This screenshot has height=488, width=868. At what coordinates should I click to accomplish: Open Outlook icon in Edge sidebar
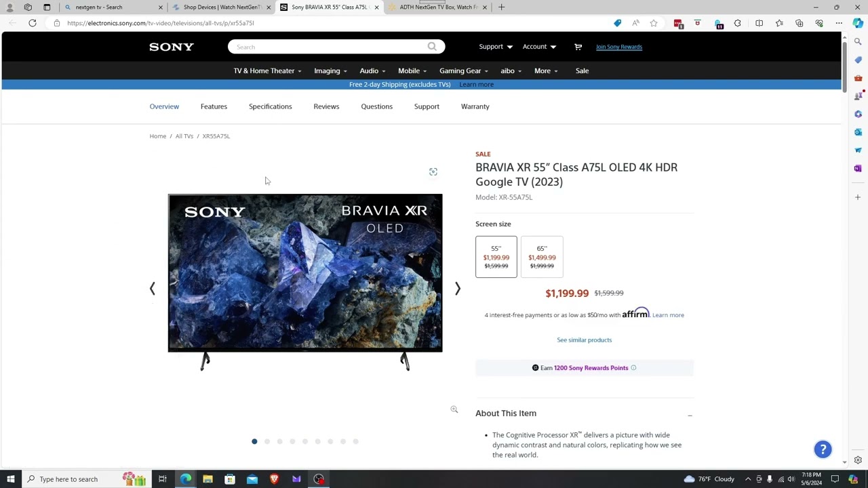858,132
